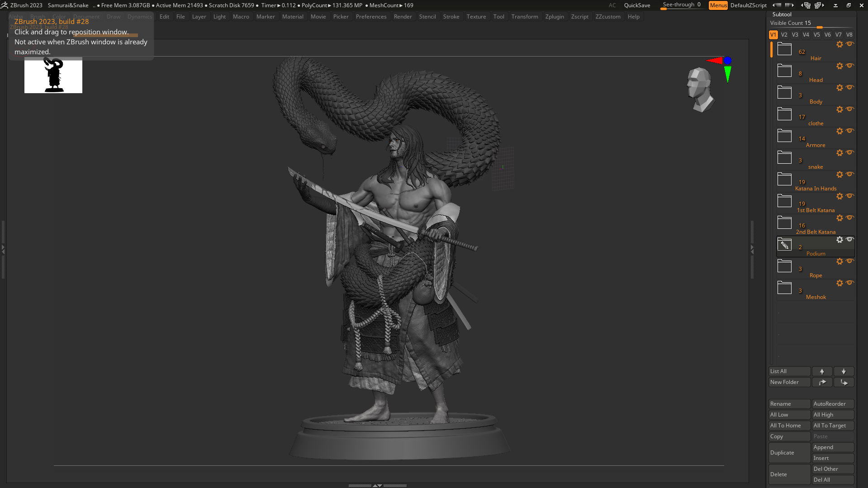This screenshot has height=488, width=868.
Task: Click the Extract From Folder arrow icon
Action: point(822,382)
